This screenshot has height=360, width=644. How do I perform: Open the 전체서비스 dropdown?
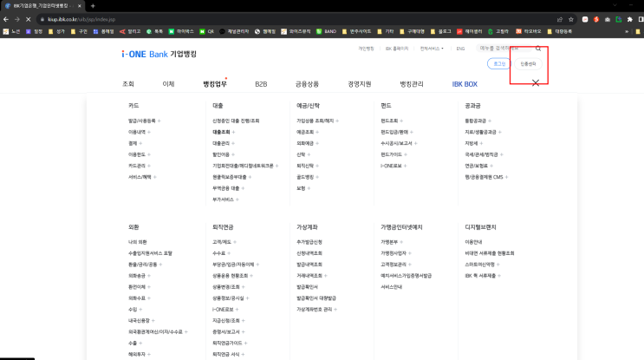(x=432, y=49)
